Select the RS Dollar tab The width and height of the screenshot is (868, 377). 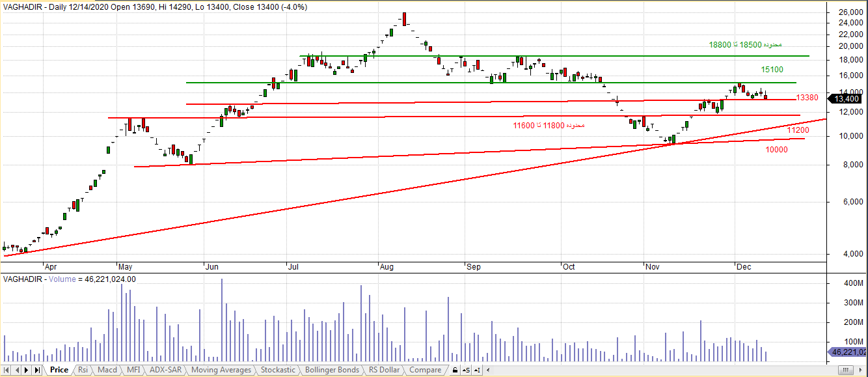384,370
